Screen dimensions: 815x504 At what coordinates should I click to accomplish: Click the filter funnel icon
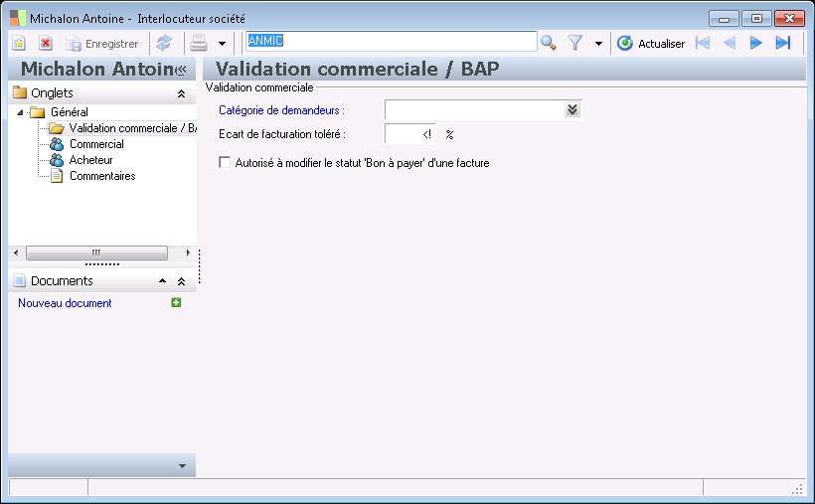[574, 43]
